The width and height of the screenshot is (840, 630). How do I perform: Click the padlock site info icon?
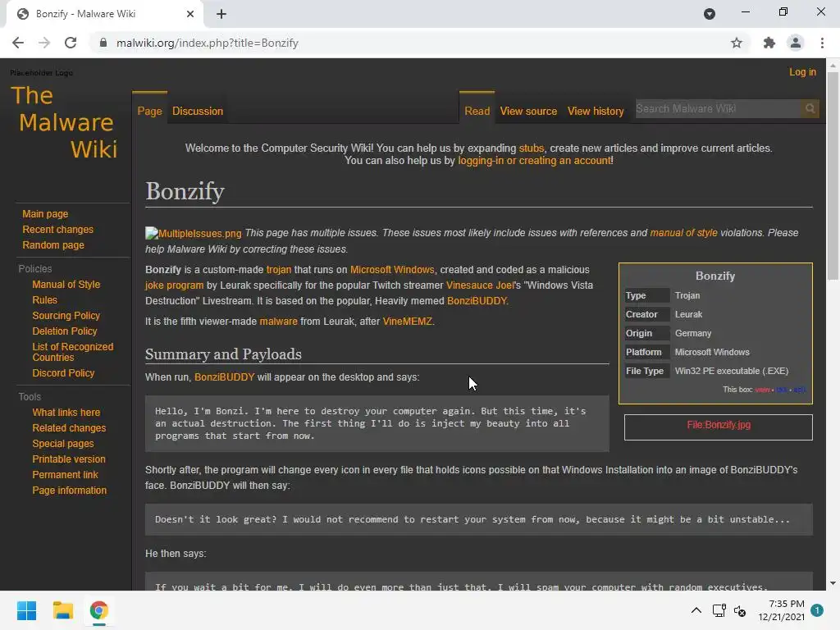click(x=103, y=43)
